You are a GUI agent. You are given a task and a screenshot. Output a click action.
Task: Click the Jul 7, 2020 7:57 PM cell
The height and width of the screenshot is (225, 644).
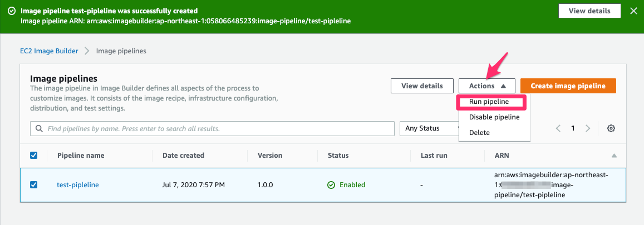(194, 185)
